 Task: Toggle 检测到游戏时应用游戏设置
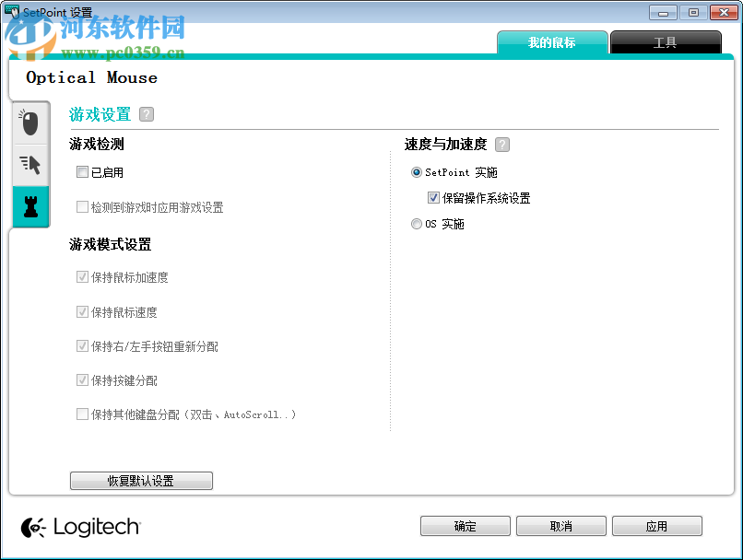click(x=82, y=206)
